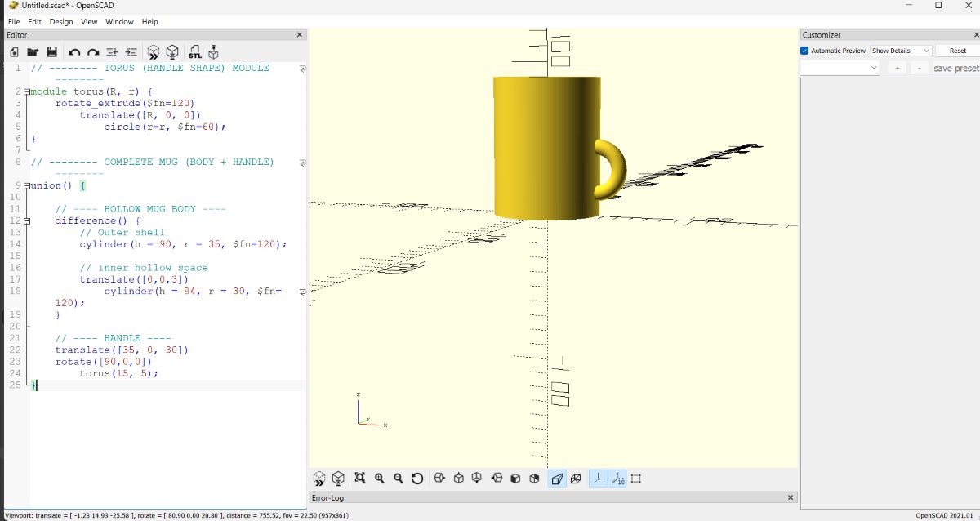Select the Zoom In icon below the viewport
The height and width of the screenshot is (521, 980).
pyautogui.click(x=379, y=478)
